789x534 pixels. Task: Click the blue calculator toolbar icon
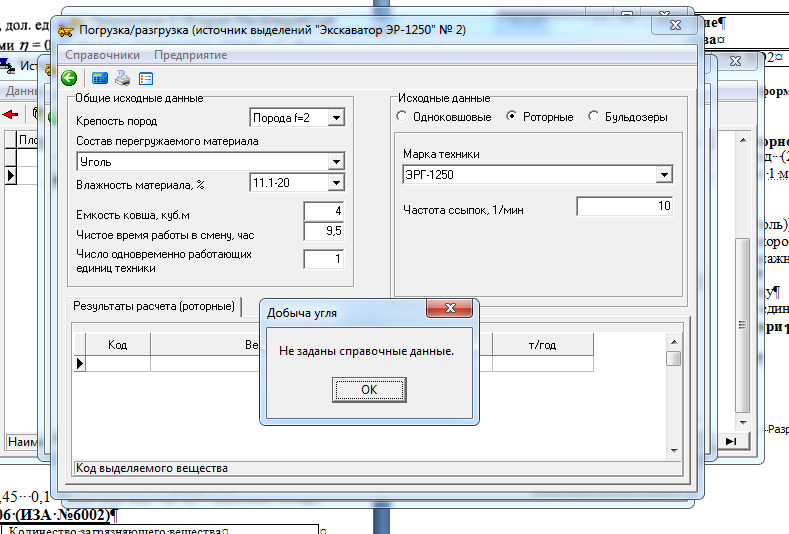100,78
